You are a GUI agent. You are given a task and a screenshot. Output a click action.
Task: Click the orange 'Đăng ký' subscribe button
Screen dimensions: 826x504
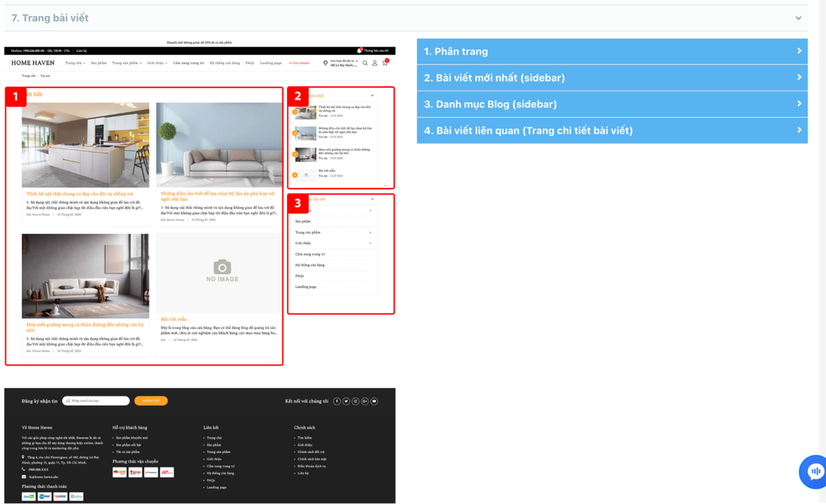(151, 401)
